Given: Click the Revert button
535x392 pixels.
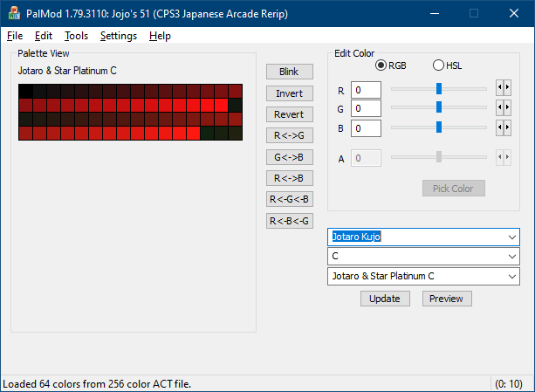Looking at the screenshot, I should coord(289,114).
